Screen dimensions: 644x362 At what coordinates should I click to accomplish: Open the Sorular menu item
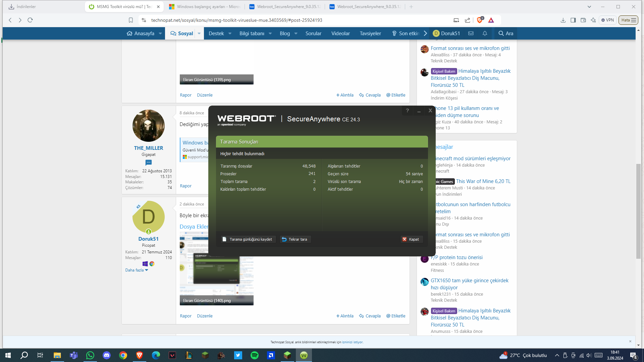point(313,34)
